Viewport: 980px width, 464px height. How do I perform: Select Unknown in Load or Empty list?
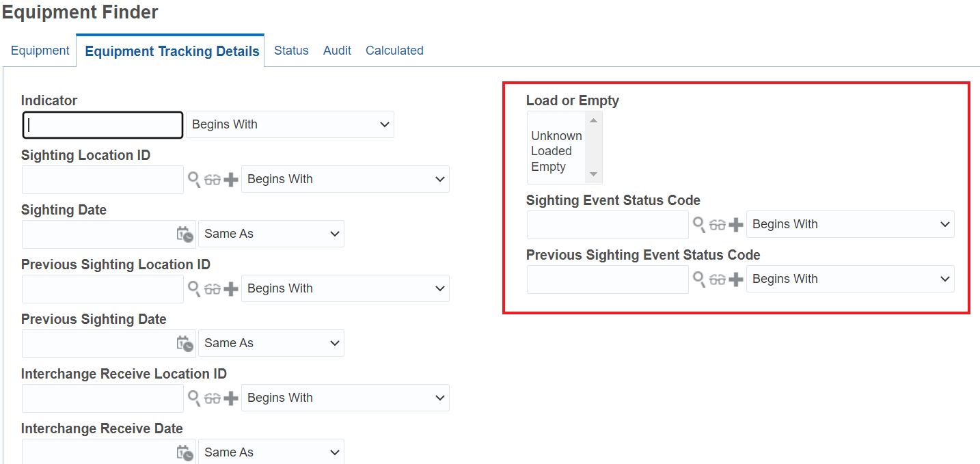coord(556,136)
